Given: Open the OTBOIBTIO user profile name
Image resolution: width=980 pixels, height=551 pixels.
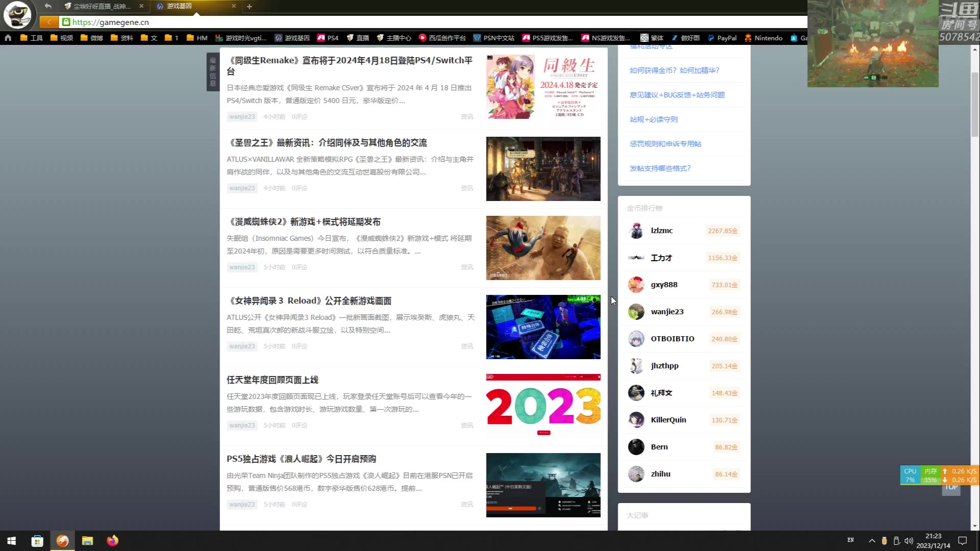Looking at the screenshot, I should [672, 339].
